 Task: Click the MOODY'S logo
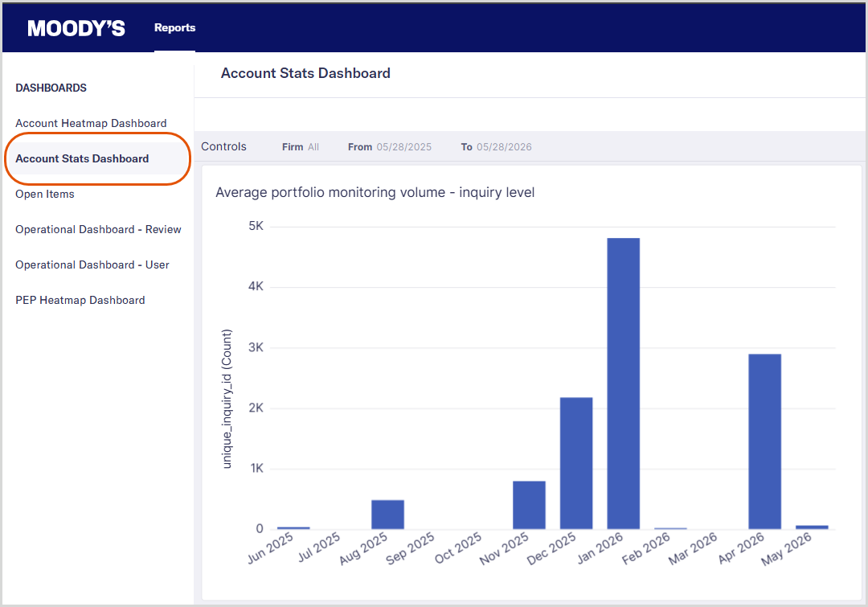pyautogui.click(x=76, y=28)
